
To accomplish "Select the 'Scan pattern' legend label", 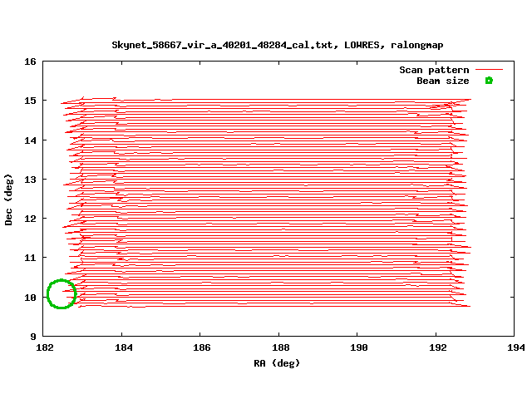I will pos(434,70).
